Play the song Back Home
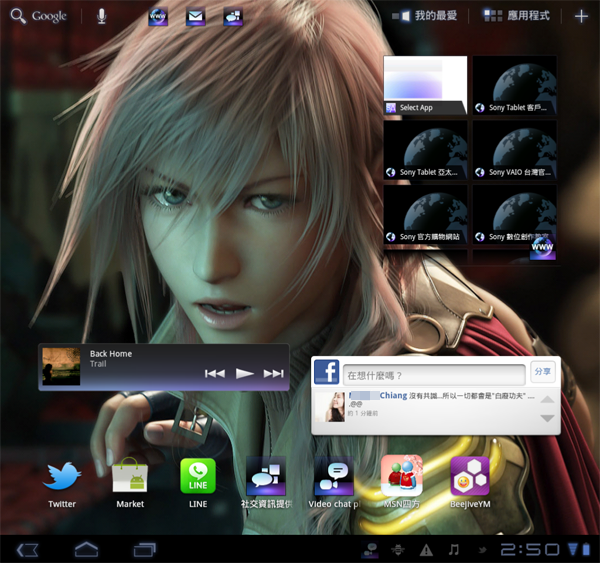This screenshot has height=563, width=600. point(245,373)
